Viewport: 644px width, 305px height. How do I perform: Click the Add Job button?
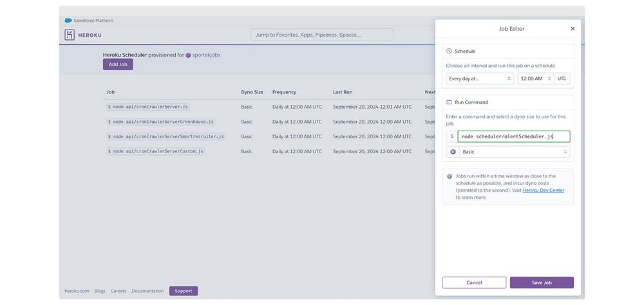click(x=118, y=64)
